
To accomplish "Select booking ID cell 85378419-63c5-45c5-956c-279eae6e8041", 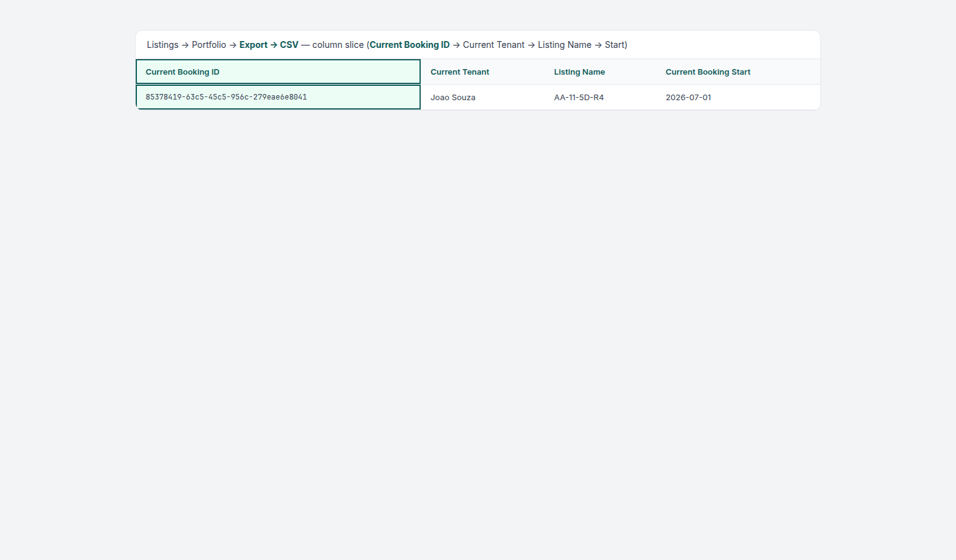I will pyautogui.click(x=278, y=97).
